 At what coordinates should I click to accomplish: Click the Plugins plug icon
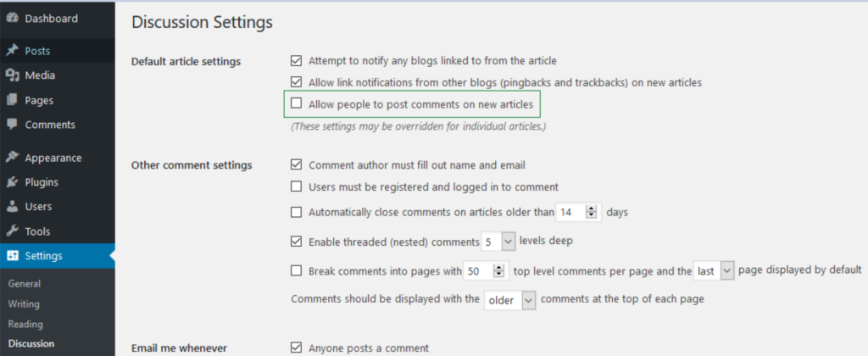(13, 182)
